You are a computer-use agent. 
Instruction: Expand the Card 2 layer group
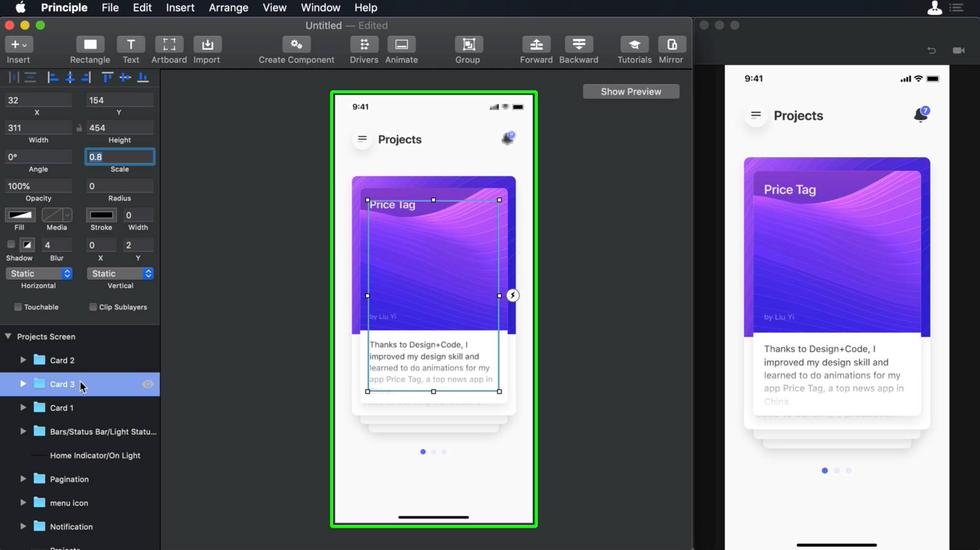point(23,360)
